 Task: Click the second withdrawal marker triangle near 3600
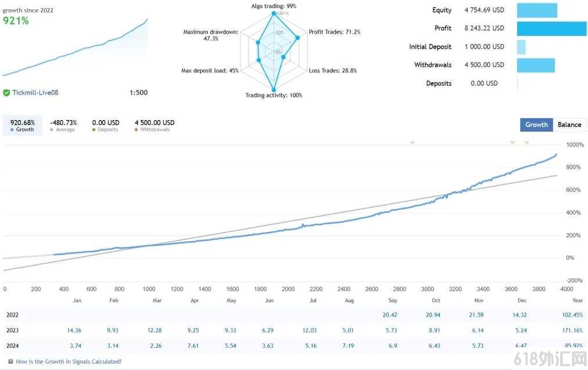pyautogui.click(x=512, y=143)
